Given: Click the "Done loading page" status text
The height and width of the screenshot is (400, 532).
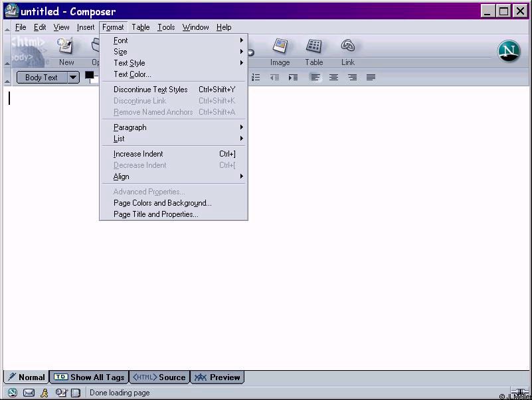Looking at the screenshot, I should tap(120, 393).
